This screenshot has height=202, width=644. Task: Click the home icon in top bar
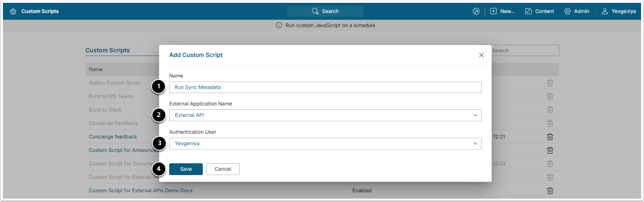click(13, 11)
